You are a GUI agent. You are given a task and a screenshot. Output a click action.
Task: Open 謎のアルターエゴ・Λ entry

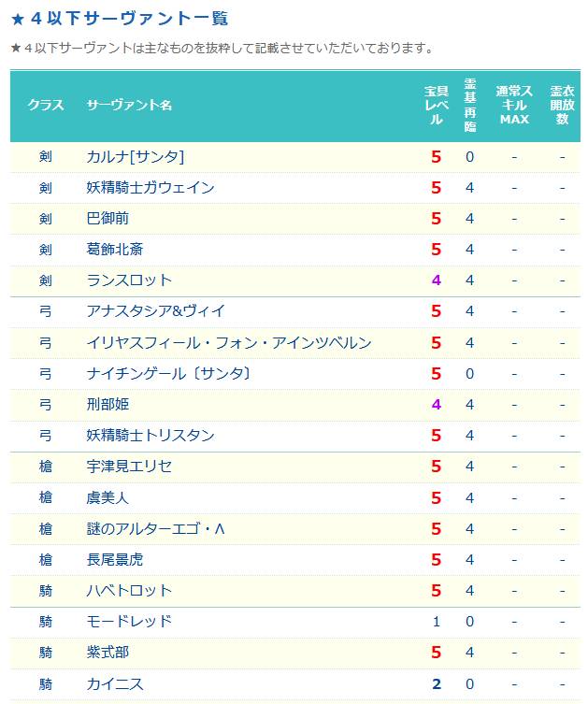coord(155,529)
